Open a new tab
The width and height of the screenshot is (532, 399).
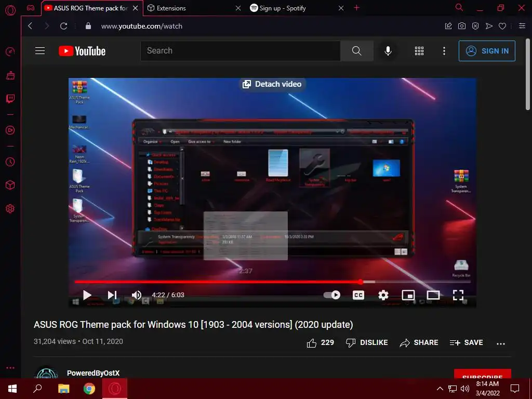click(x=356, y=8)
